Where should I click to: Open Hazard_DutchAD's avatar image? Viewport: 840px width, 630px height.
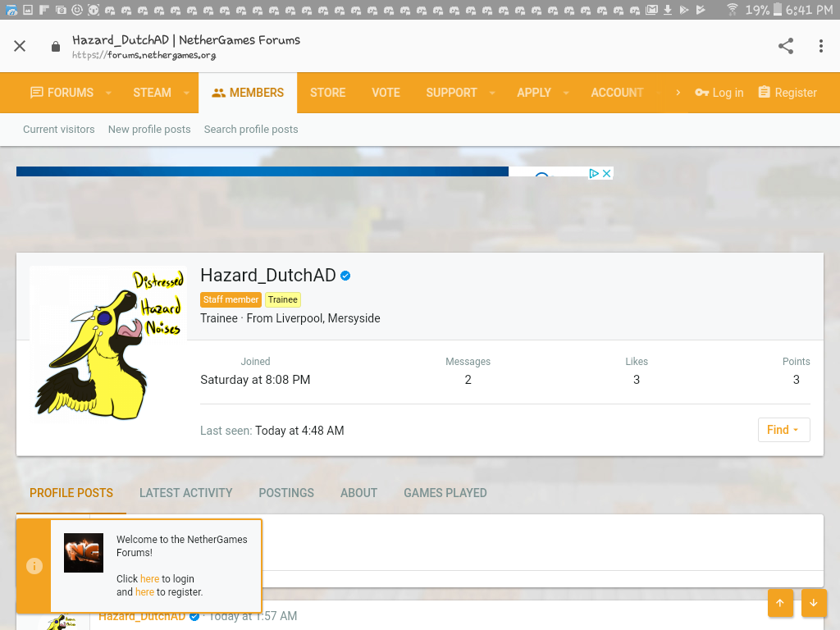108,344
